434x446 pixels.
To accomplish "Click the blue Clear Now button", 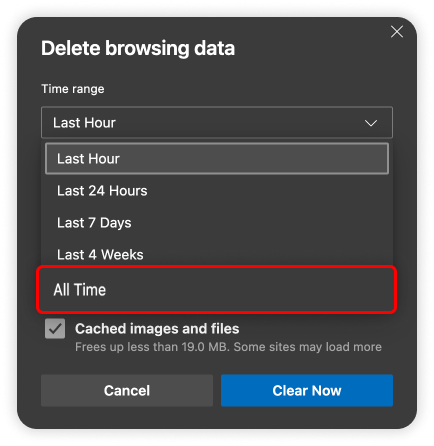I will click(307, 390).
